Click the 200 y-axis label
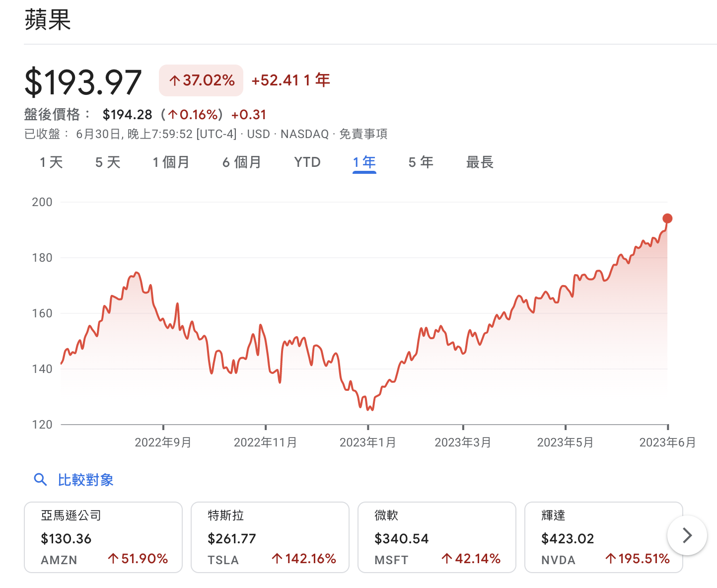 pyautogui.click(x=42, y=202)
